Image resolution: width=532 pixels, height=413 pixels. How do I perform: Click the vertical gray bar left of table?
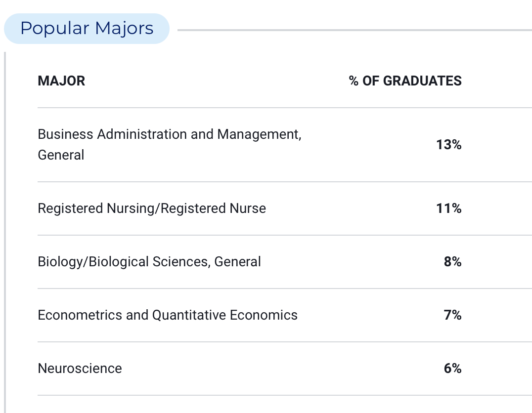coord(5,232)
